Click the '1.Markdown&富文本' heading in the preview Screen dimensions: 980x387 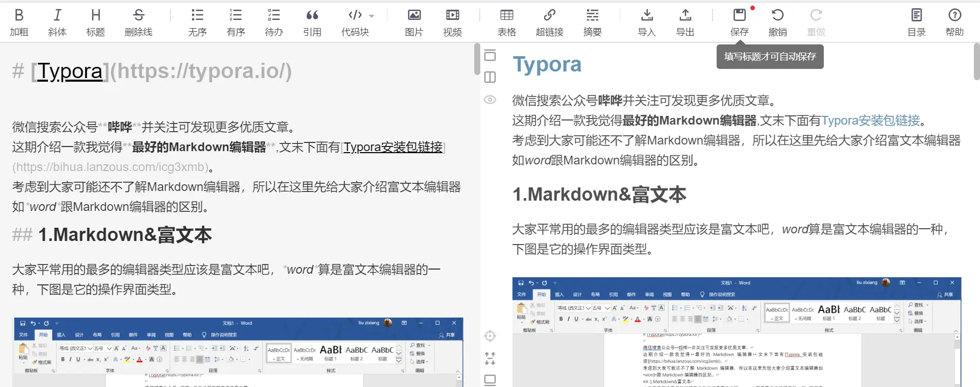(x=599, y=195)
